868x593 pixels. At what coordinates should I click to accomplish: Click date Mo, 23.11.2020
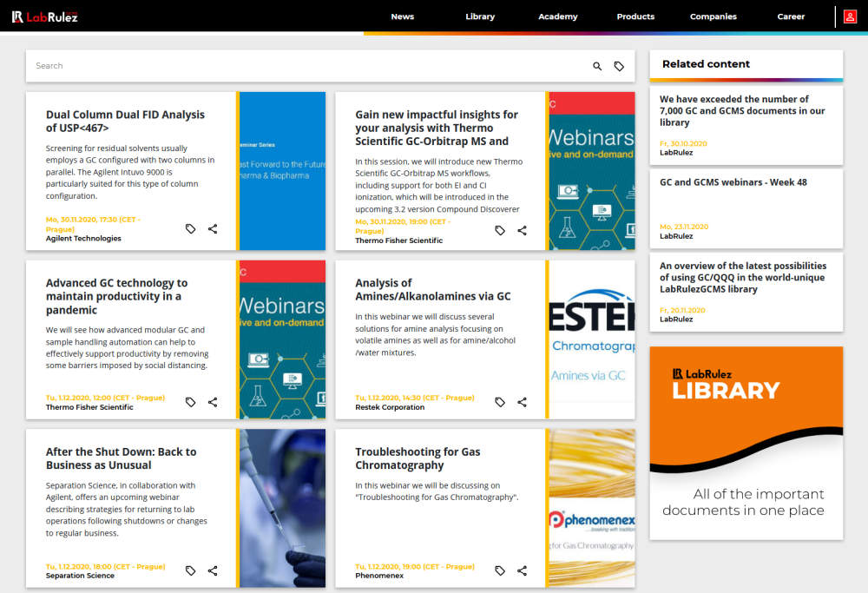684,227
